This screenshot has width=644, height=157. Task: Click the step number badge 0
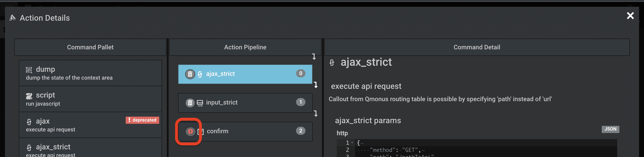(x=301, y=73)
